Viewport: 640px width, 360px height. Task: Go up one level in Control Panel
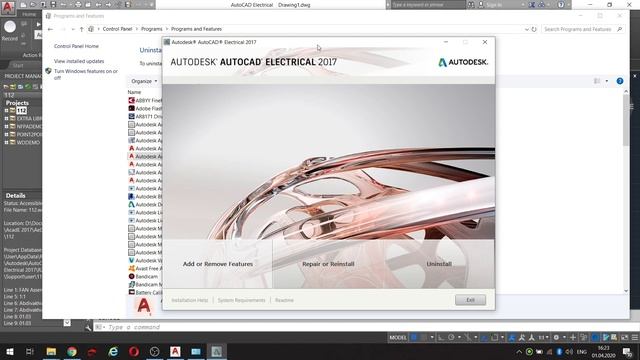pos(82,29)
